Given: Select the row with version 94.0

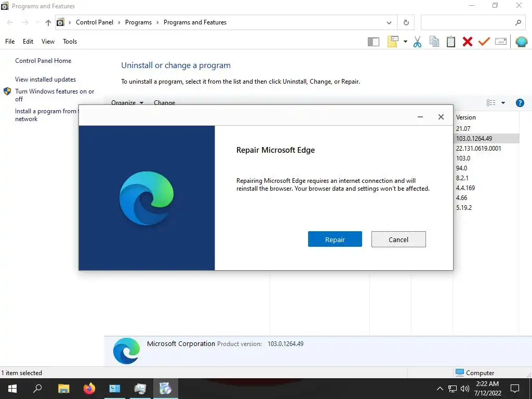Looking at the screenshot, I should pos(486,168).
